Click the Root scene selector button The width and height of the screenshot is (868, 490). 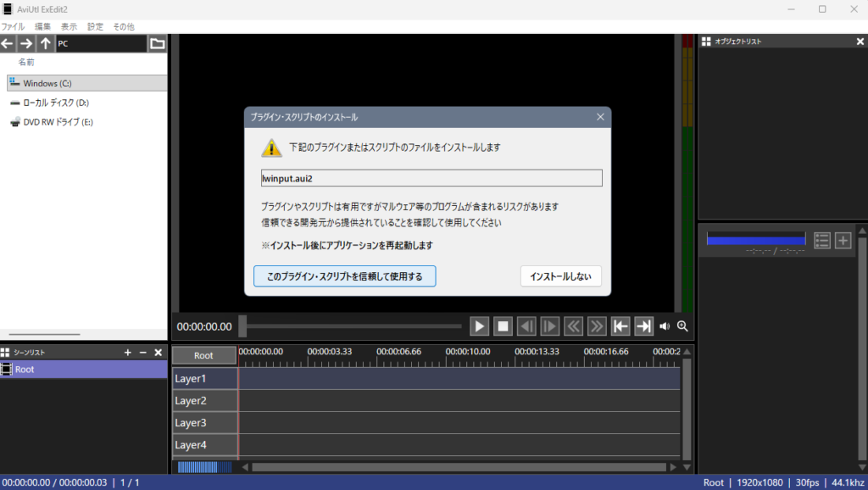point(203,356)
